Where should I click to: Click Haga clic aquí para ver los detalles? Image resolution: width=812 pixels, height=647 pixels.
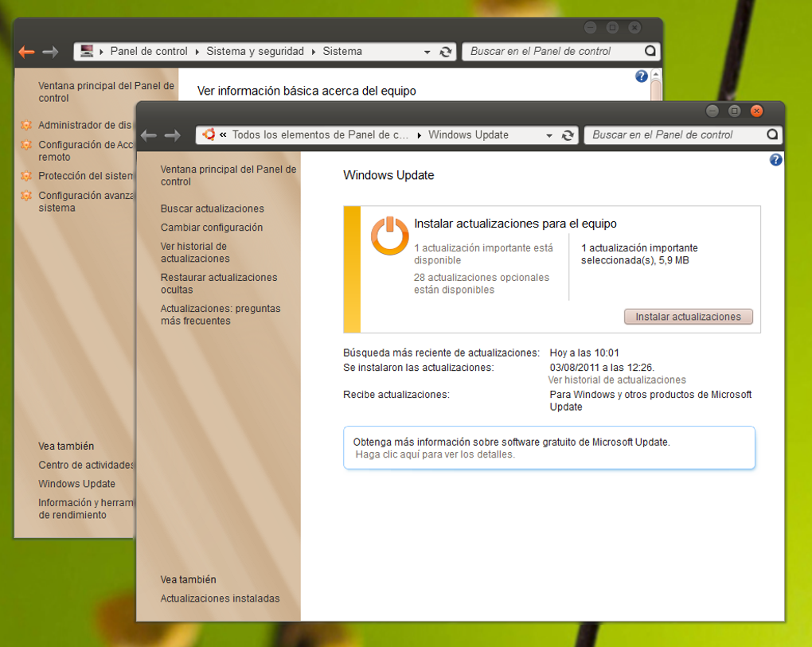point(435,454)
